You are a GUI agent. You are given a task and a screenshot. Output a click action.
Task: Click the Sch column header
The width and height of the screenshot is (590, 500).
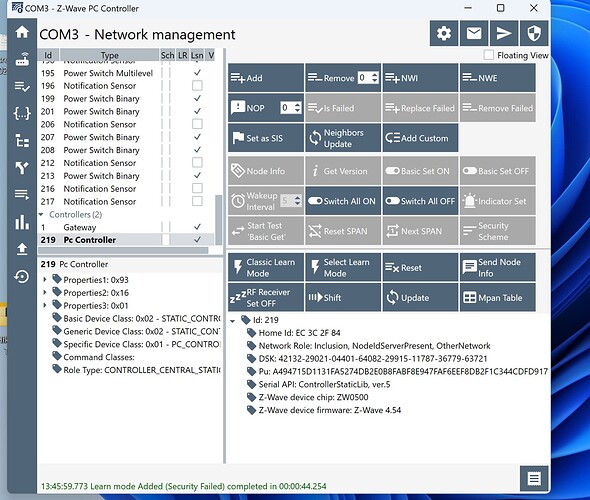[167, 55]
